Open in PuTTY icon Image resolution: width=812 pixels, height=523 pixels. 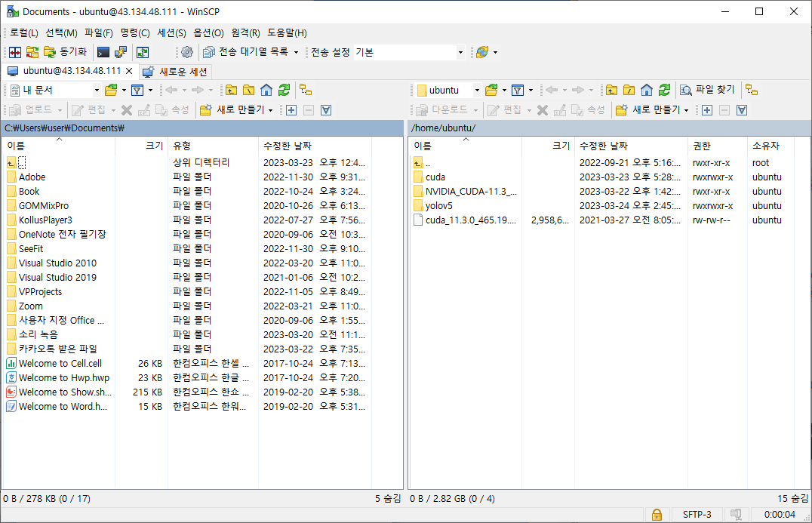[x=121, y=52]
